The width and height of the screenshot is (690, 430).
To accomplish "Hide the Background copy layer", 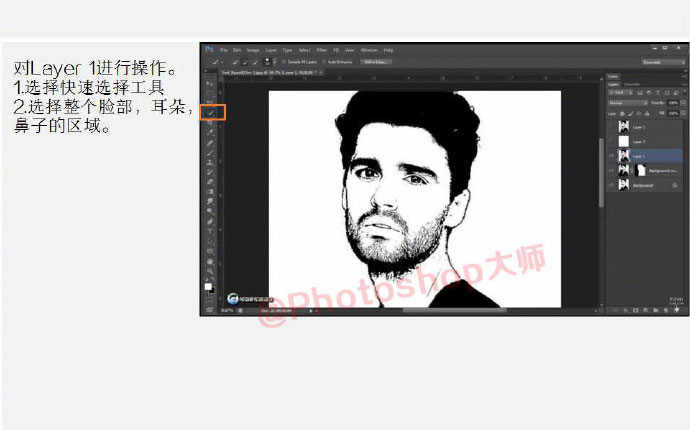I will 611,170.
